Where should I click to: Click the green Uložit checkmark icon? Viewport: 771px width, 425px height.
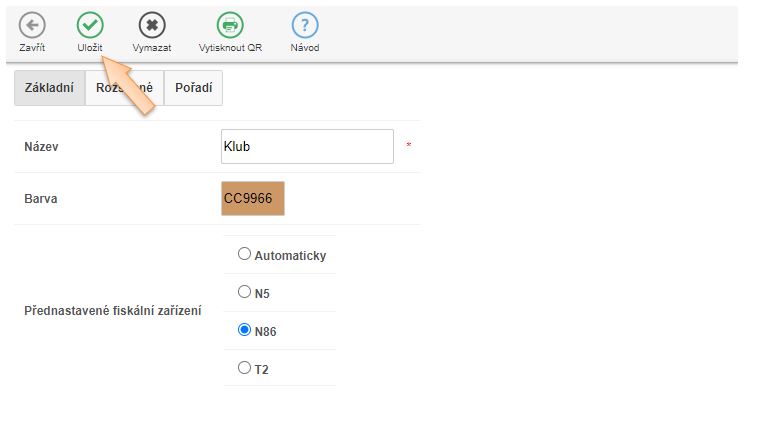pos(90,25)
